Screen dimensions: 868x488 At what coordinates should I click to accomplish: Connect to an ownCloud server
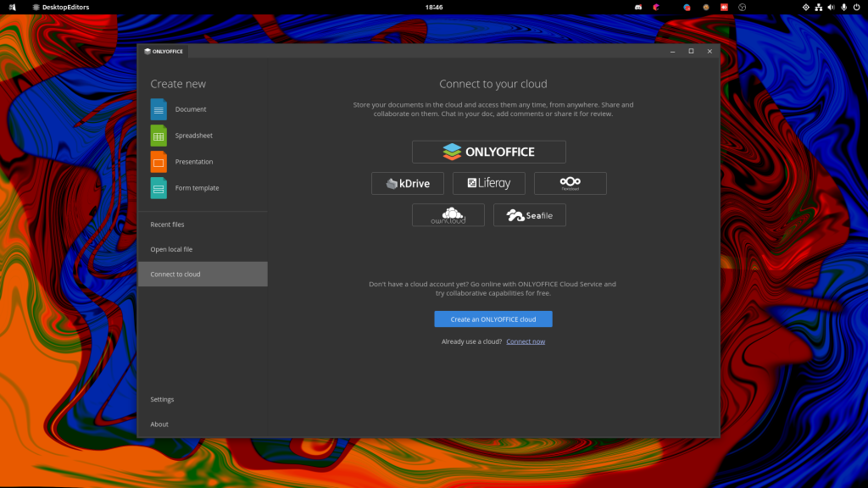(x=448, y=215)
